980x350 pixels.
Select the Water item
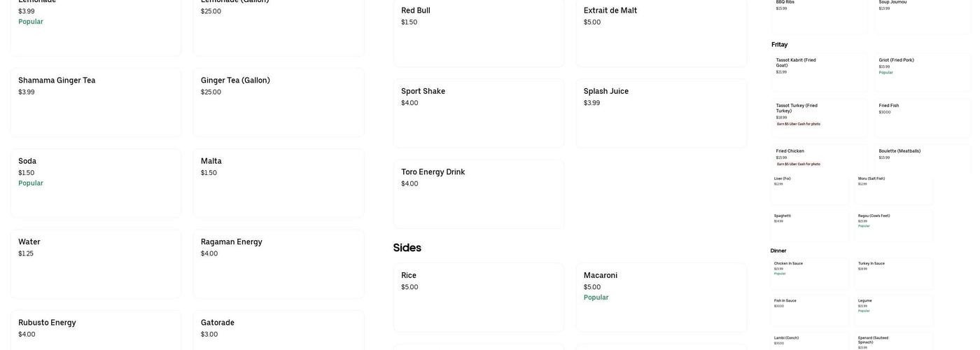[x=95, y=263]
